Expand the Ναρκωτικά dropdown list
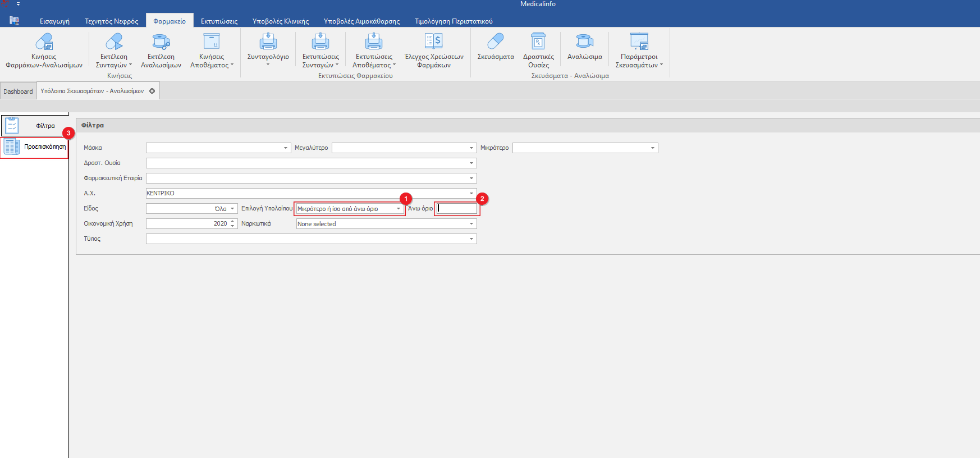980x458 pixels. click(x=471, y=224)
